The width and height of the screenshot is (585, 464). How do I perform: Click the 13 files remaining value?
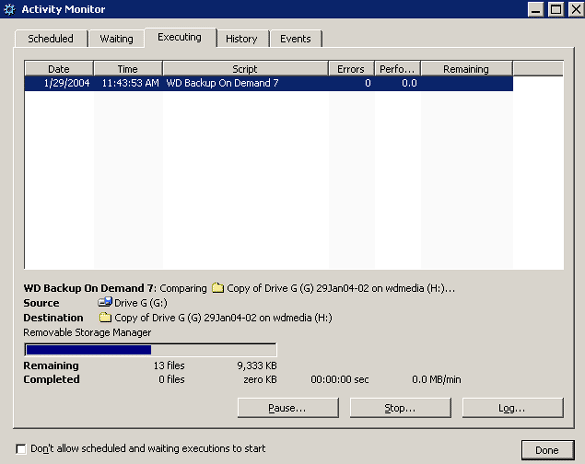coord(169,366)
